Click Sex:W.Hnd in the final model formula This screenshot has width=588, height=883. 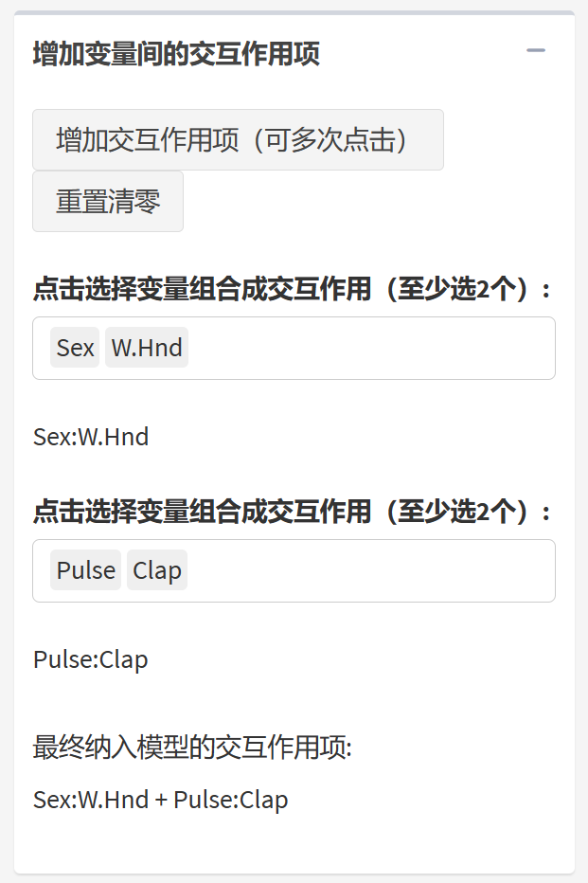point(91,800)
